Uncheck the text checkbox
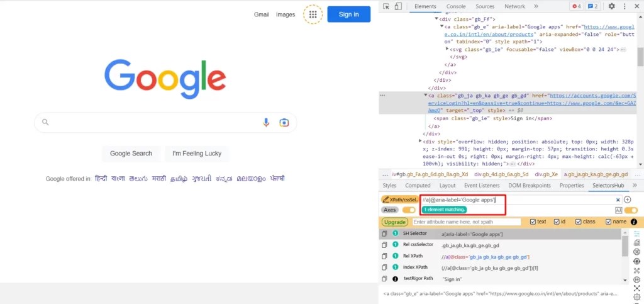This screenshot has height=304, width=644. pyautogui.click(x=533, y=222)
